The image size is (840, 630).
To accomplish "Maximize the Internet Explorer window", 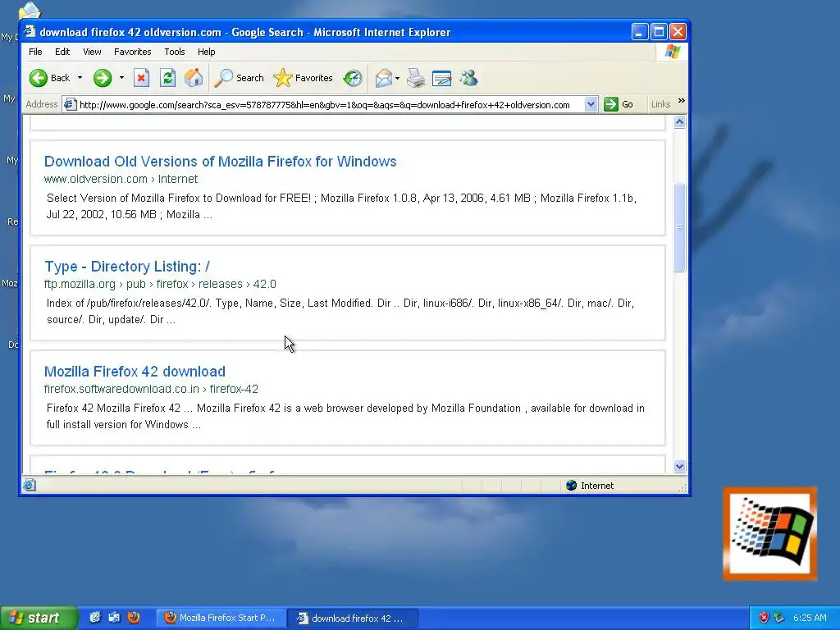I will [659, 32].
